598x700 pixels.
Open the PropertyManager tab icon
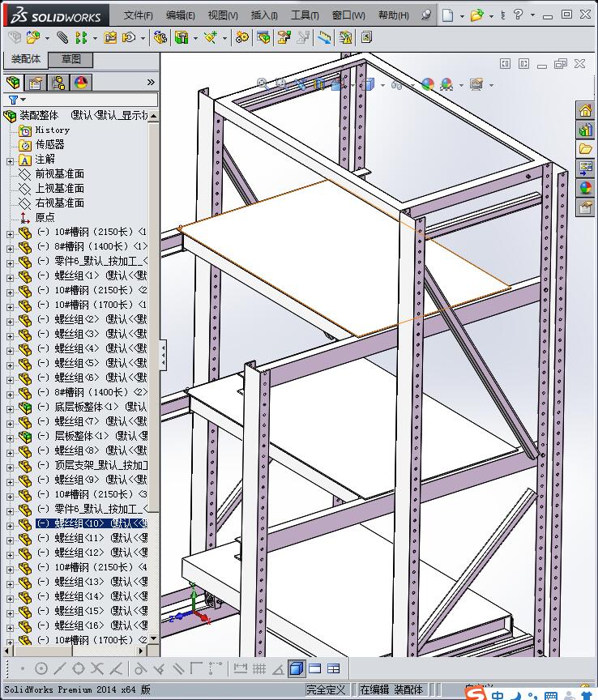click(x=36, y=83)
